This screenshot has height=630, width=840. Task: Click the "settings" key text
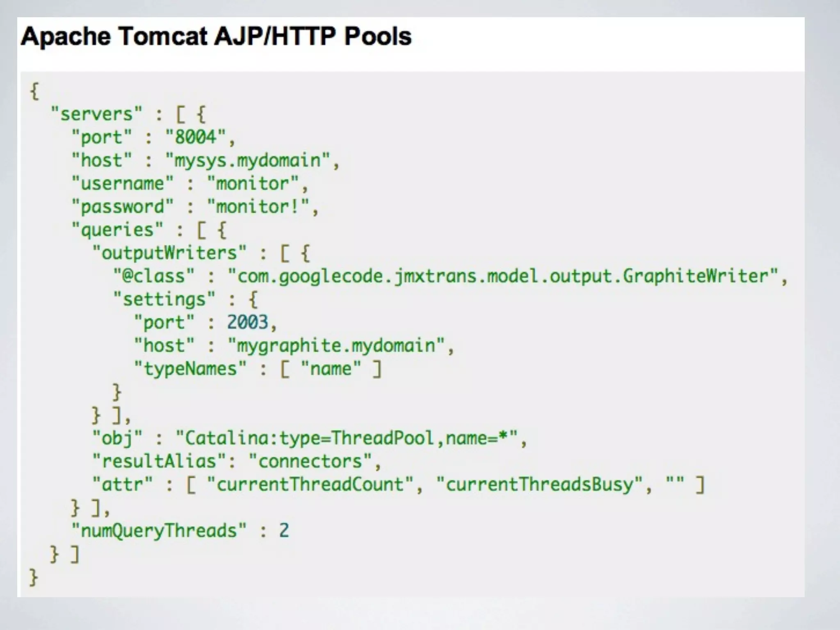coord(164,299)
